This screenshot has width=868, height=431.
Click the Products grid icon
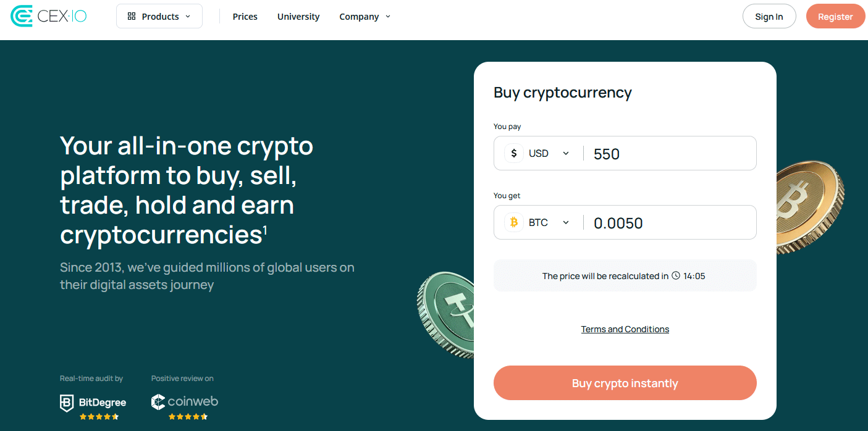132,17
